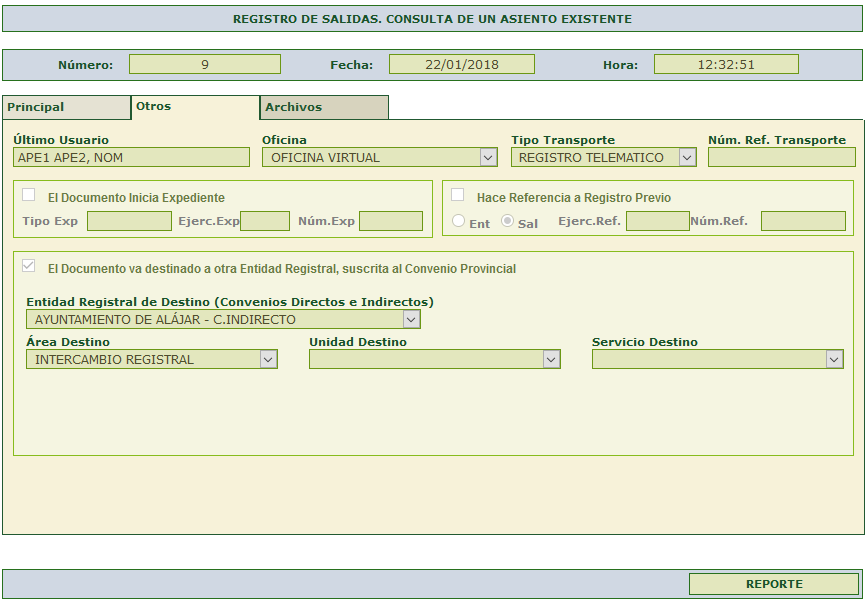Click the 'Unidad Destino' label
This screenshot has height=601, width=865.
tap(358, 342)
